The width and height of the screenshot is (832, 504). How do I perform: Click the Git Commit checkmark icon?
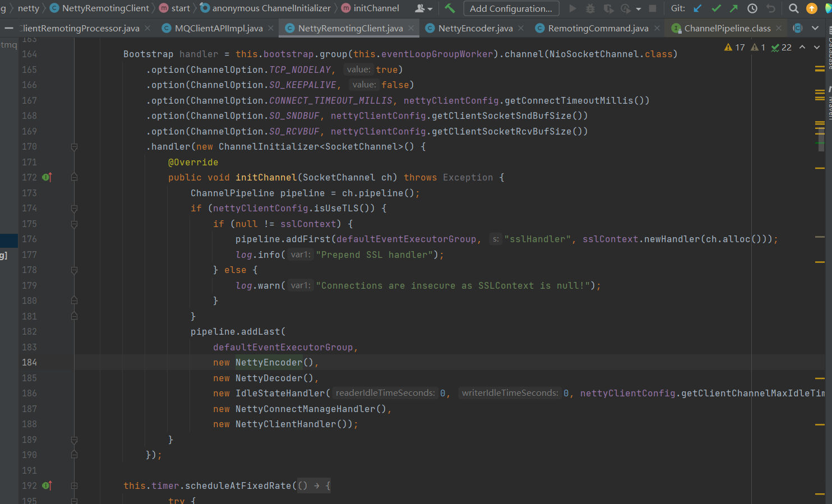point(716,8)
